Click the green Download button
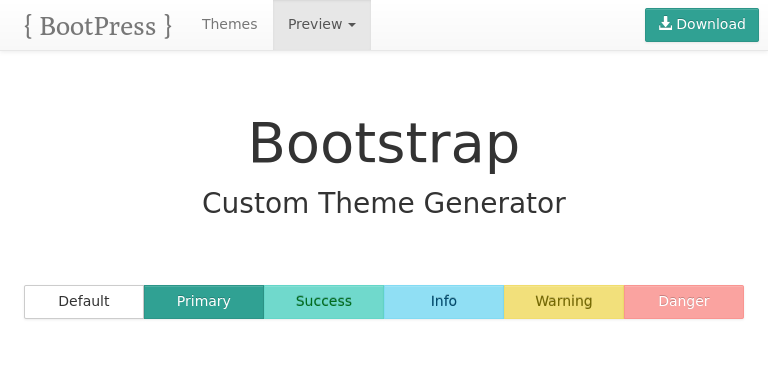This screenshot has height=384, width=768. click(701, 24)
